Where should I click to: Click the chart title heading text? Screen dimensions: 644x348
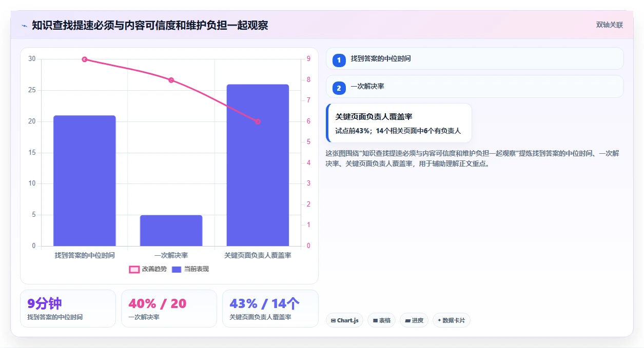tap(150, 25)
